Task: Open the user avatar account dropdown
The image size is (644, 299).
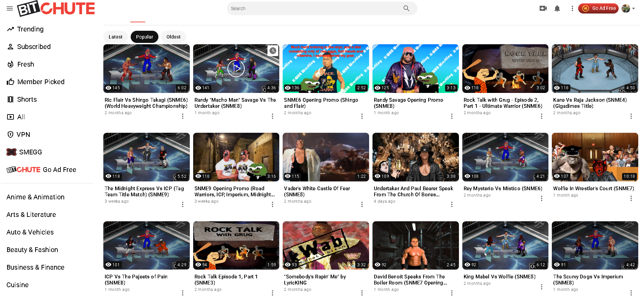Action: click(628, 8)
